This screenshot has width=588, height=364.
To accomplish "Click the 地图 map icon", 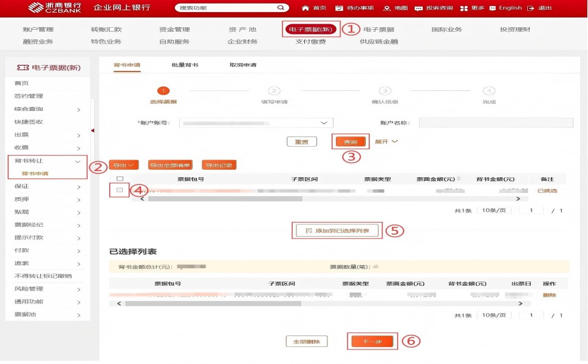I will point(387,8).
